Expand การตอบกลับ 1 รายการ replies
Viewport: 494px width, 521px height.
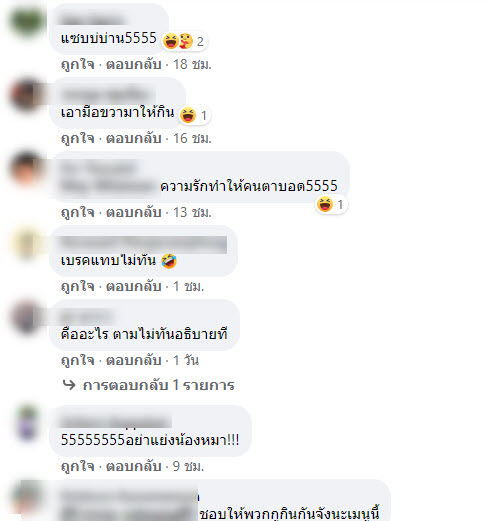(x=159, y=385)
